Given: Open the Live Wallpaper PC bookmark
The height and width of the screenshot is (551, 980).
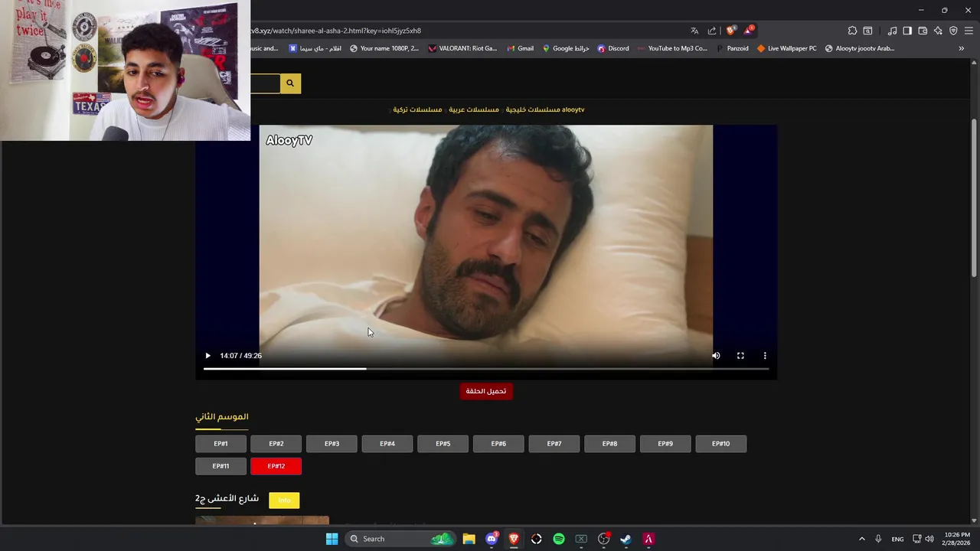Looking at the screenshot, I should click(786, 48).
